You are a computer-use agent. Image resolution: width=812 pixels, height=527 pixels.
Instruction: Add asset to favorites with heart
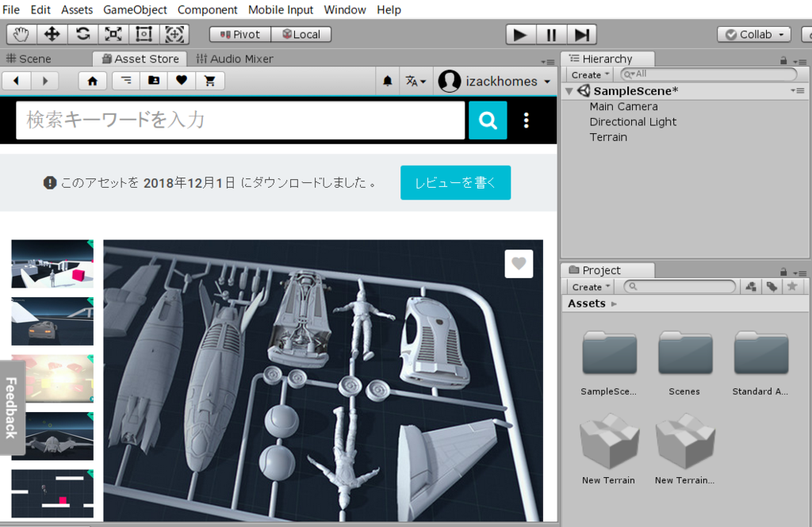[519, 263]
